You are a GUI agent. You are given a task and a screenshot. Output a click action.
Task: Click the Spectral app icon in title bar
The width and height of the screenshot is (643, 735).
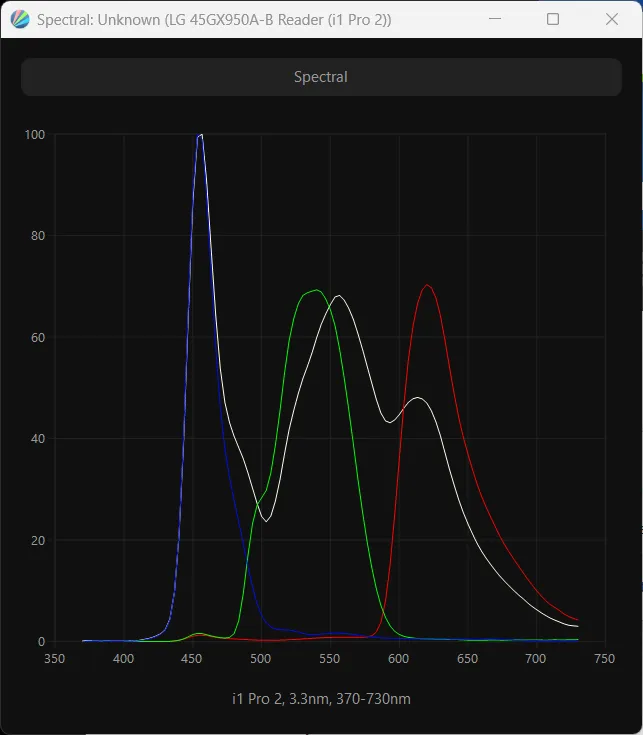20,19
